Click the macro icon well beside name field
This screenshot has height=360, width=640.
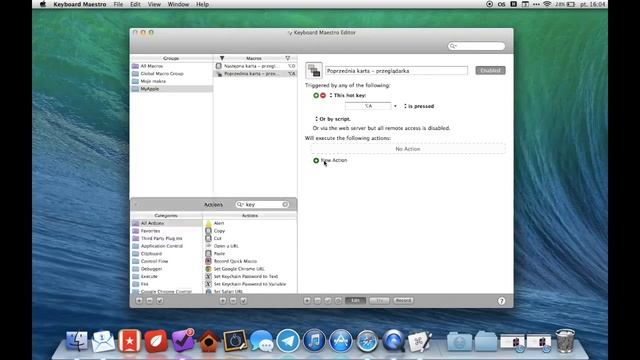[314, 70]
